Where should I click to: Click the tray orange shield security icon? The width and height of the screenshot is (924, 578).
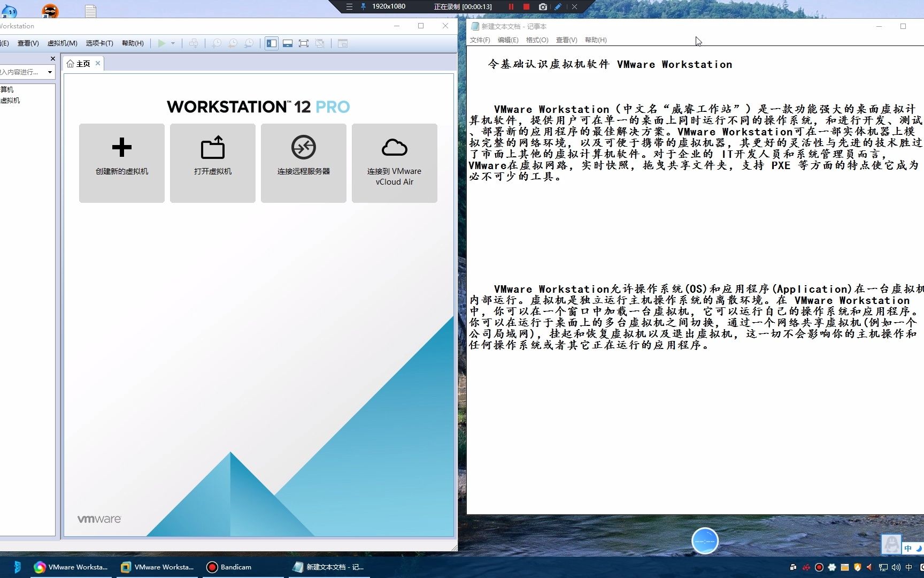coord(858,567)
